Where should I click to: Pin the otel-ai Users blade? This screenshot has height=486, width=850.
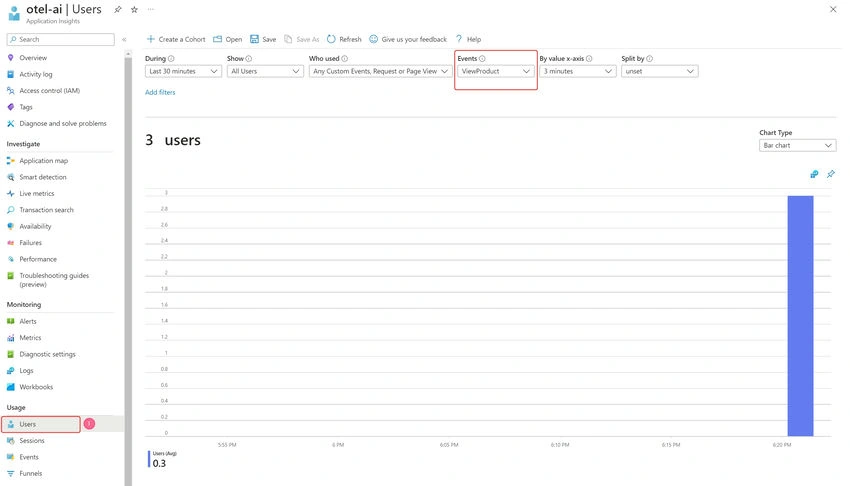[x=118, y=9]
